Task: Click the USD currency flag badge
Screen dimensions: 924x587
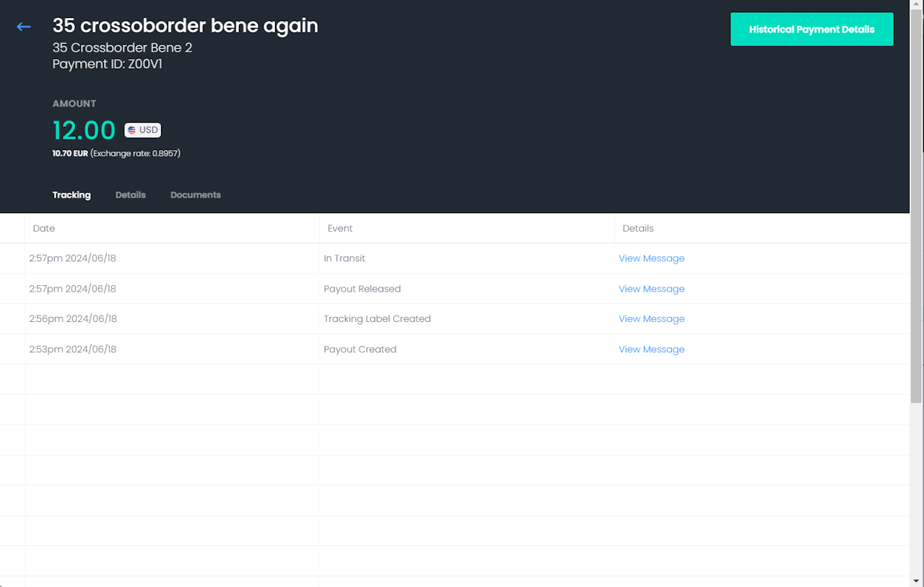Action: click(x=142, y=130)
